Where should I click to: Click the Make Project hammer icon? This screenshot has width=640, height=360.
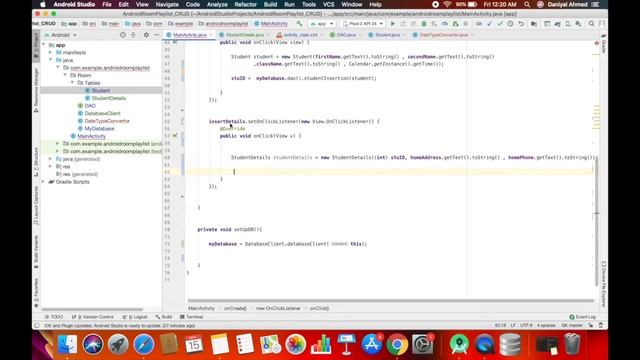[300, 24]
